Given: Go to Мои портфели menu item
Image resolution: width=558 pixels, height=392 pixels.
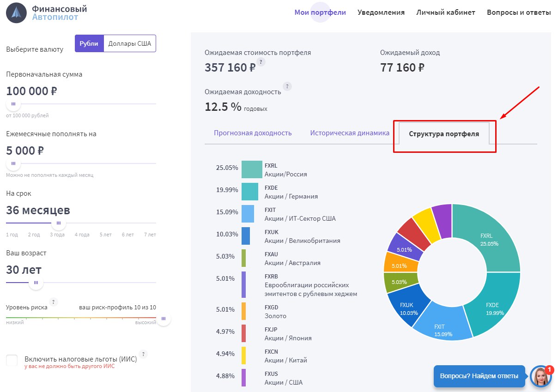Looking at the screenshot, I should click(320, 12).
